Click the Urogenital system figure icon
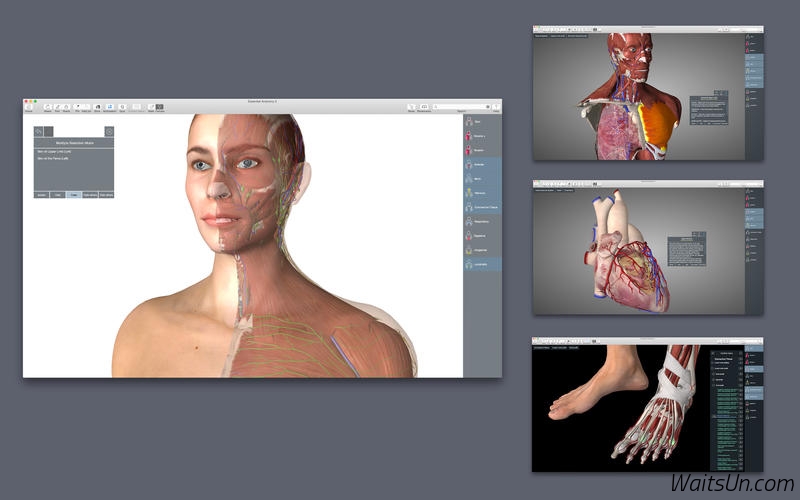 click(468, 250)
